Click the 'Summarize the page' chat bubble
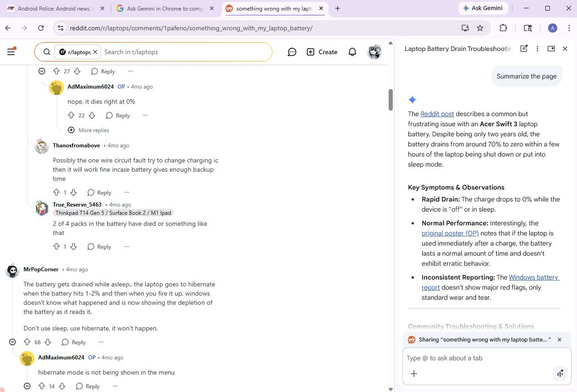 pyautogui.click(x=526, y=76)
